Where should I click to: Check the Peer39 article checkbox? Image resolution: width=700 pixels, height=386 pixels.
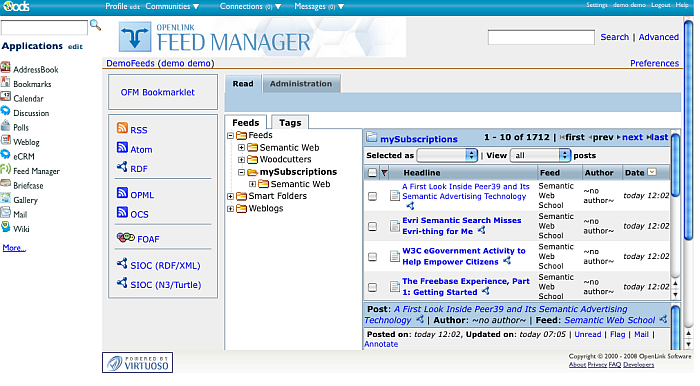[x=372, y=196]
